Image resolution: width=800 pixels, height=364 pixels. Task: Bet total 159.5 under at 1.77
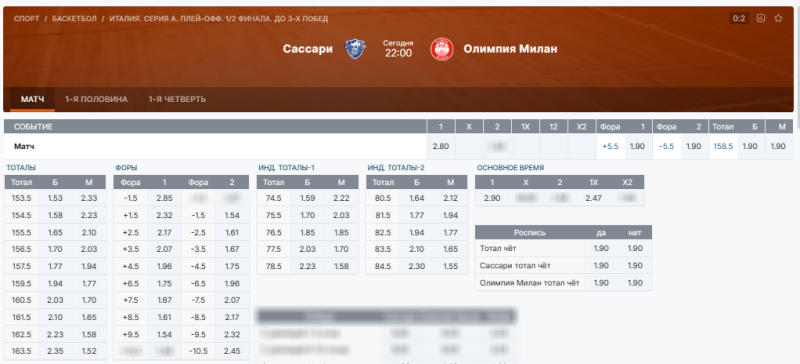pyautogui.click(x=89, y=283)
